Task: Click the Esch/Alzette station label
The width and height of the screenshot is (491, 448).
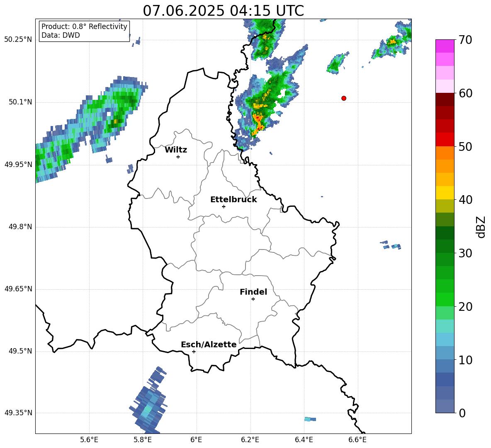Action: (209, 344)
